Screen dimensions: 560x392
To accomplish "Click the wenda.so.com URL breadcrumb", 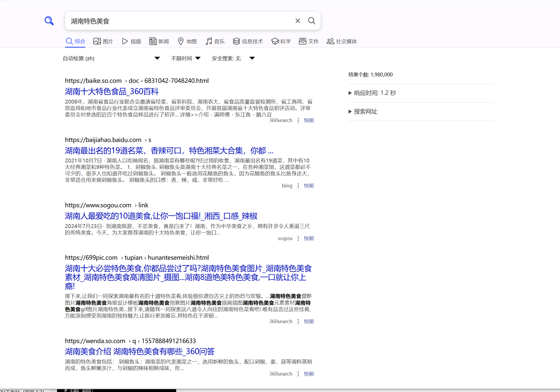I will point(130,341).
